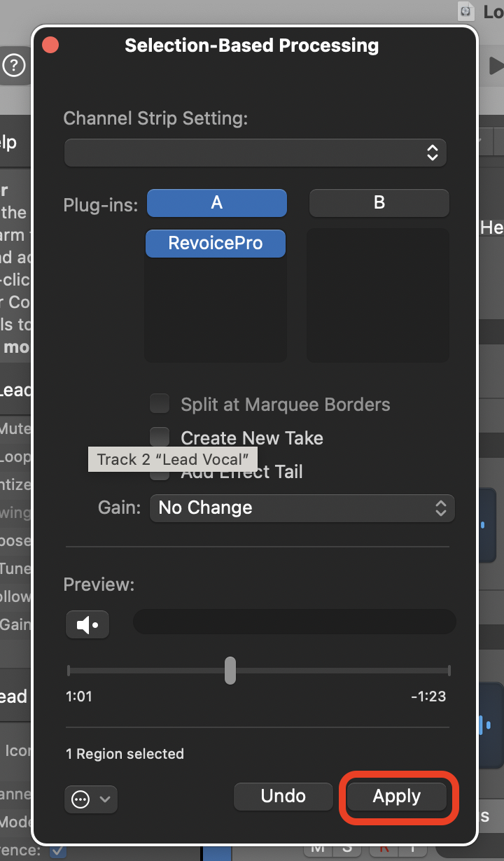Click the preview speaker icon button
The height and width of the screenshot is (861, 504).
pyautogui.click(x=87, y=624)
